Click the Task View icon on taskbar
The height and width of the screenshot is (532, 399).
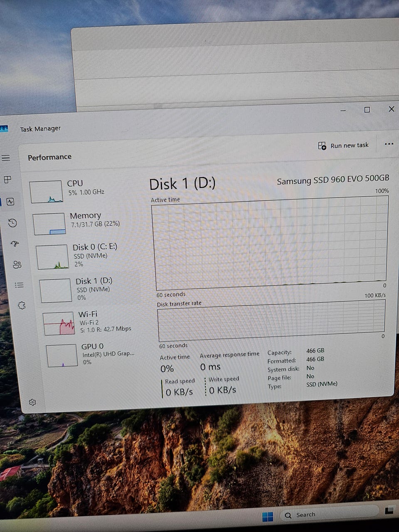tap(389, 510)
